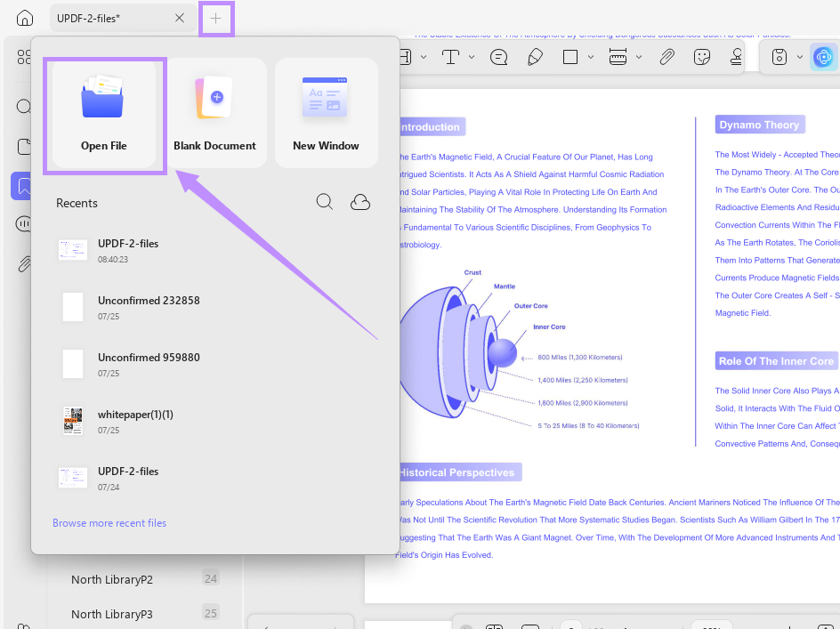Open the UPDF AI assistant

coord(823,57)
